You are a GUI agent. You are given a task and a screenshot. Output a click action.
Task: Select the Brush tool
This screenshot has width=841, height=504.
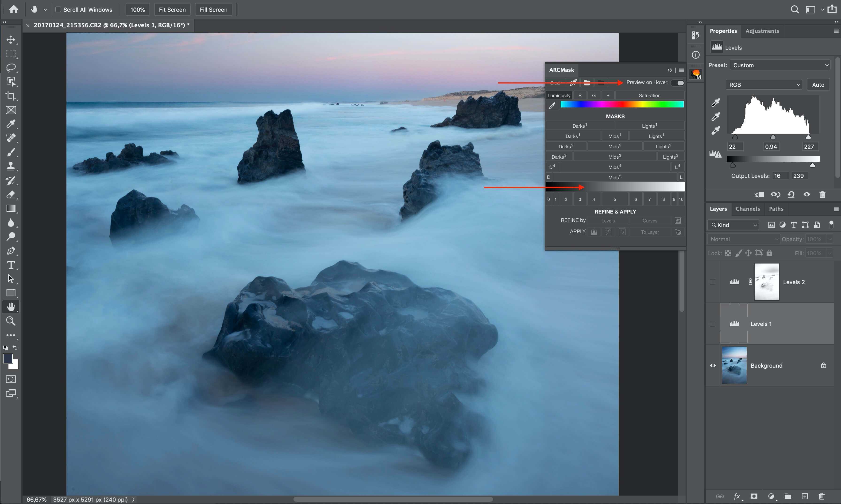[11, 152]
